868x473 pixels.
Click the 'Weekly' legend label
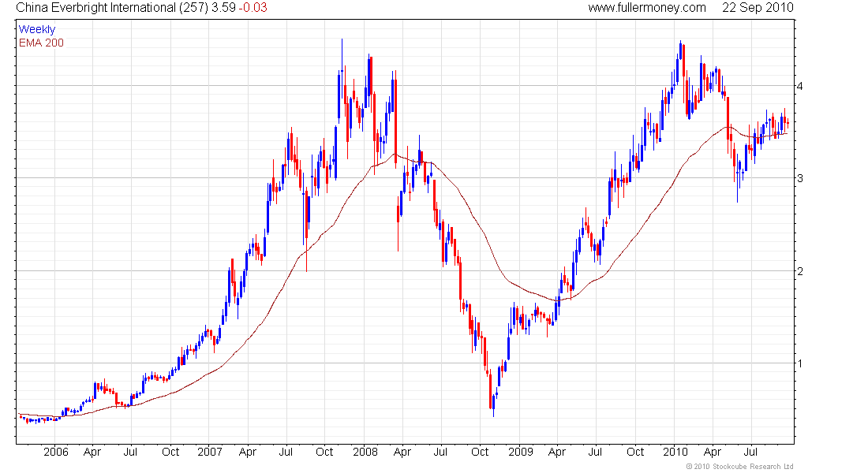point(37,29)
